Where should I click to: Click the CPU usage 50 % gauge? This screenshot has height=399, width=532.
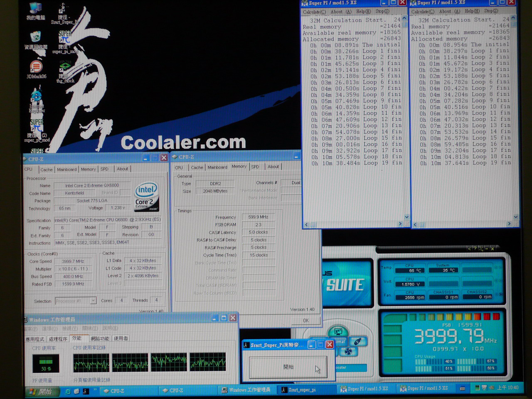tap(46, 363)
